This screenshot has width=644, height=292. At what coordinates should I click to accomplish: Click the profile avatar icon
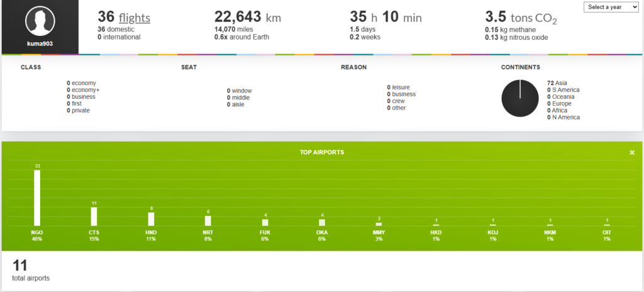coord(40,22)
